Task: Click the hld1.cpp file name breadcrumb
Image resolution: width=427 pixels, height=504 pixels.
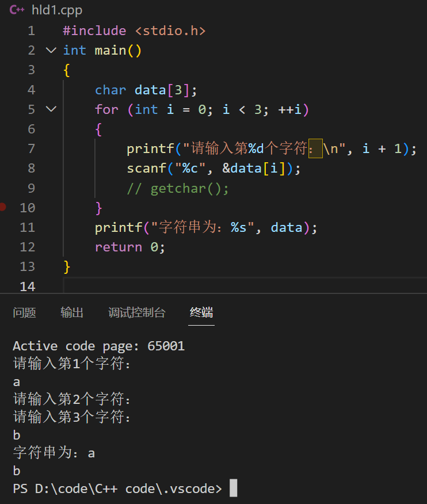Action: [57, 10]
